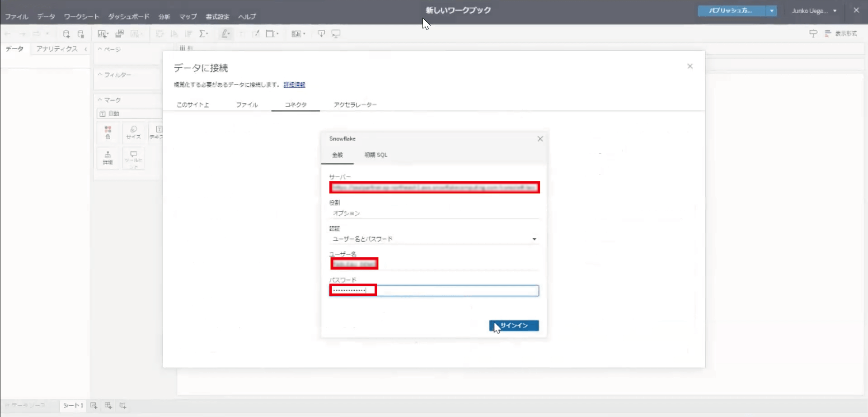Open the マップ menu
Screen dimensions: 868x417
[x=188, y=17]
